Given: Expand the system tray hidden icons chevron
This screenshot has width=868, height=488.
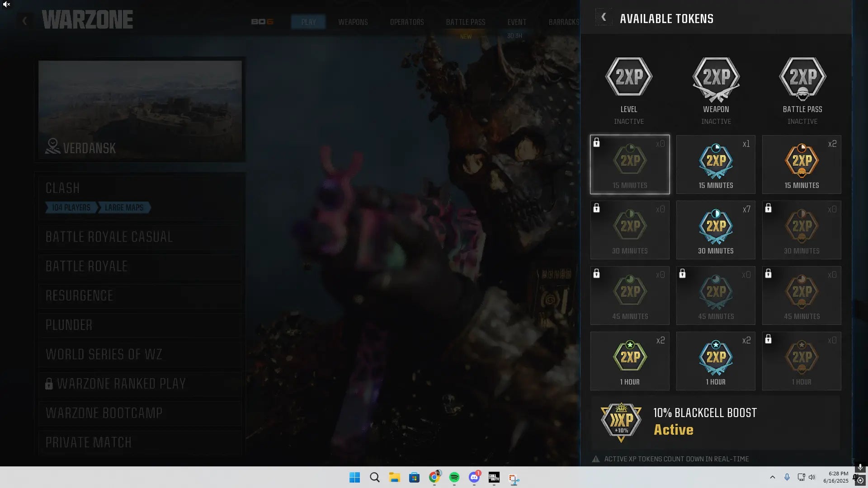Looking at the screenshot, I should [772, 477].
